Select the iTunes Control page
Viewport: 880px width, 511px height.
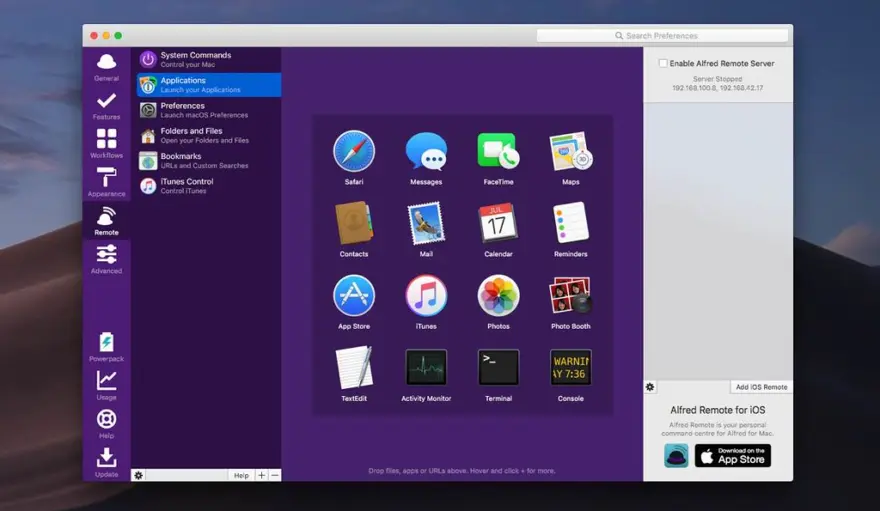(x=209, y=186)
